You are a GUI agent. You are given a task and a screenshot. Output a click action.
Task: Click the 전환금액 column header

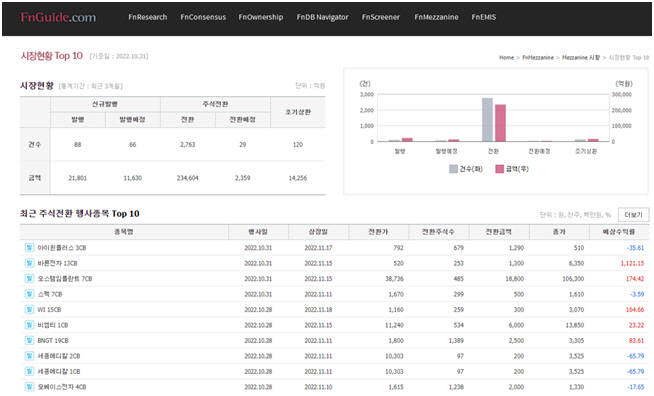pyautogui.click(x=498, y=232)
